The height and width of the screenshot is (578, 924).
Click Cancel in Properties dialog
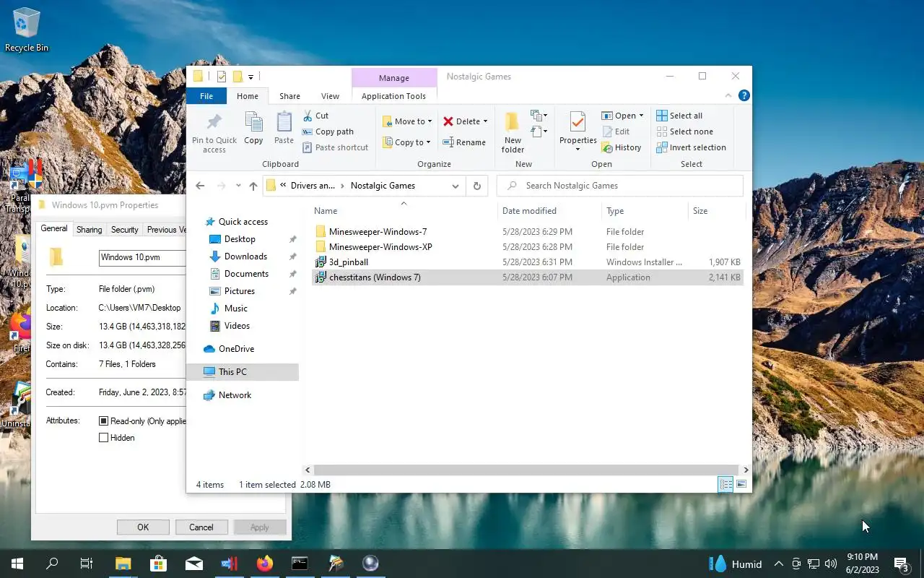pyautogui.click(x=201, y=527)
